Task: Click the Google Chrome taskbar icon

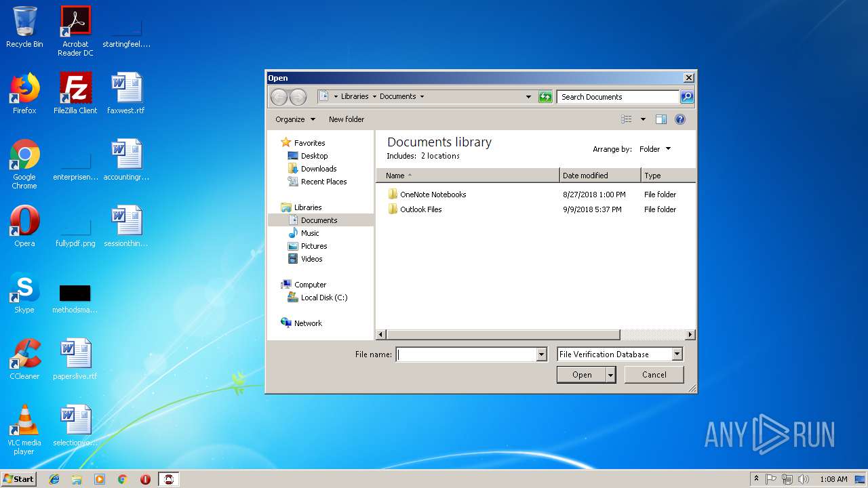Action: point(122,479)
